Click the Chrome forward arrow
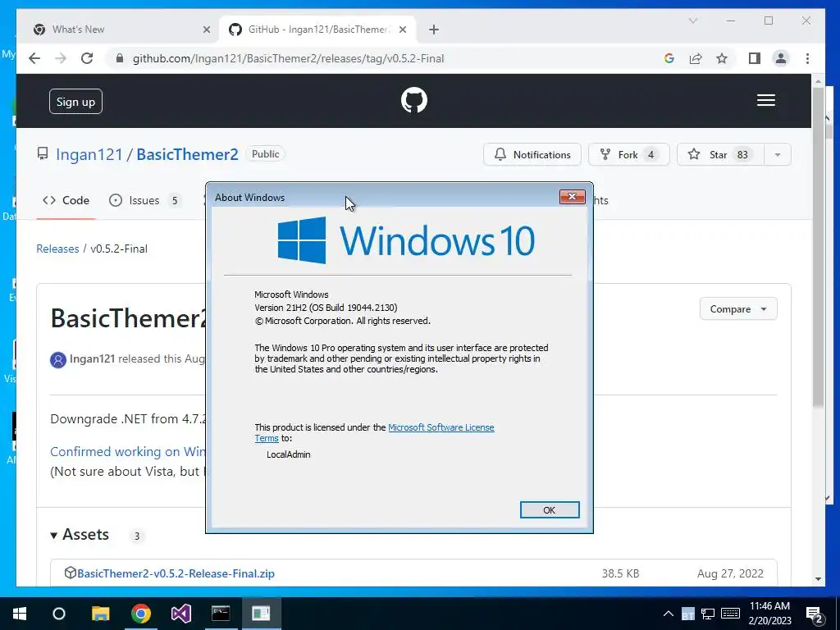Viewport: 840px width, 630px height. [61, 58]
